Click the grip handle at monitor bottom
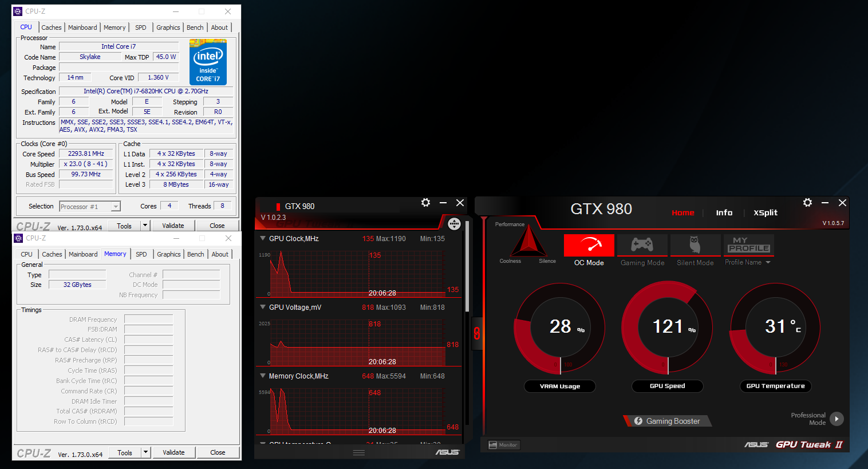The height and width of the screenshot is (469, 868). 359,452
